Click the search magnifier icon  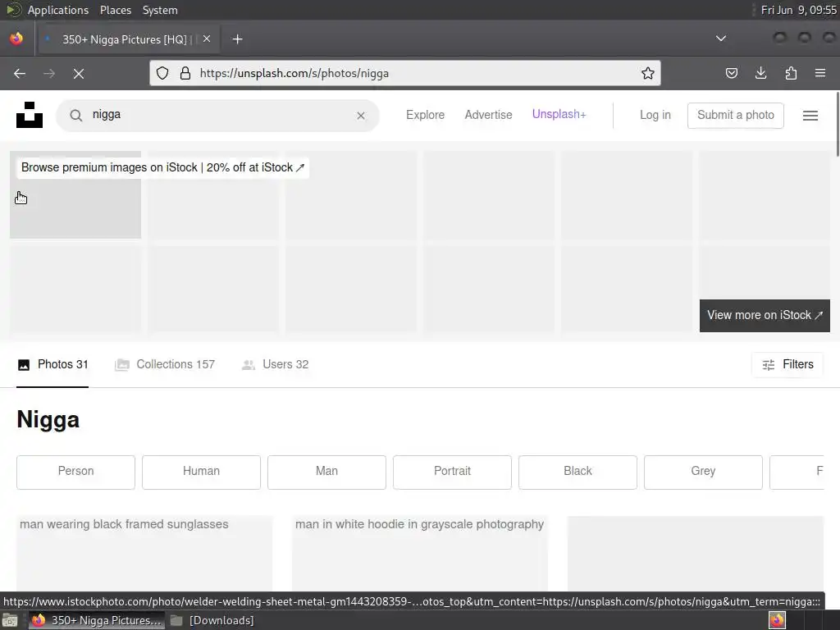coord(76,115)
